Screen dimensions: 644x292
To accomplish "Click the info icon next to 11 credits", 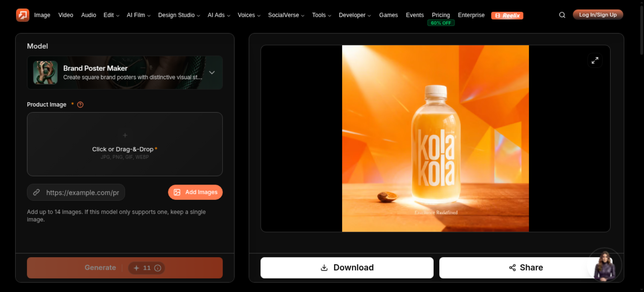I will (x=157, y=268).
